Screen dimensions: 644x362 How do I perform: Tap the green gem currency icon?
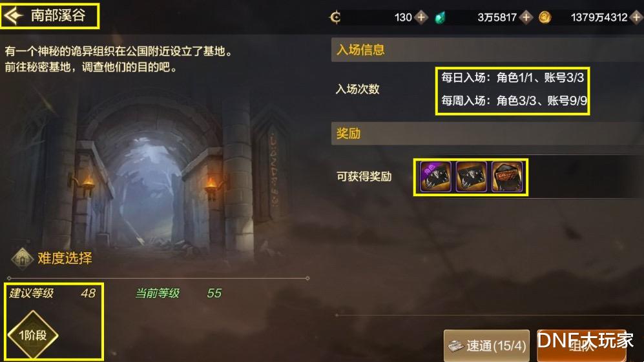[x=440, y=17]
